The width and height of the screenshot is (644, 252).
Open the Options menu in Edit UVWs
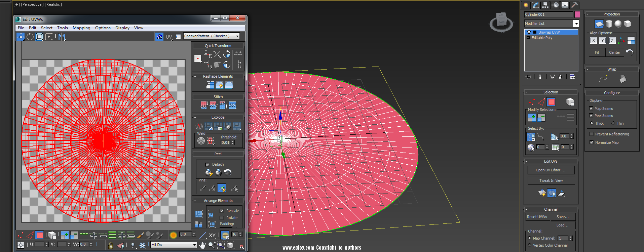(103, 28)
